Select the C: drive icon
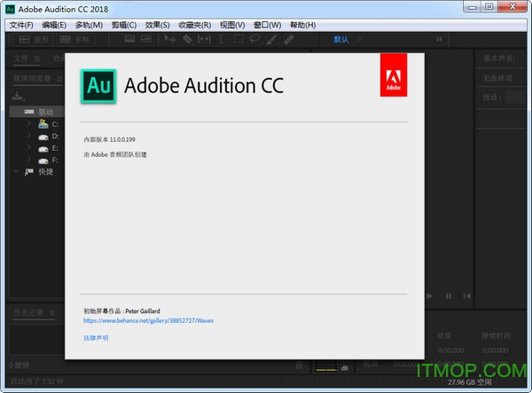The image size is (532, 393). click(x=43, y=124)
